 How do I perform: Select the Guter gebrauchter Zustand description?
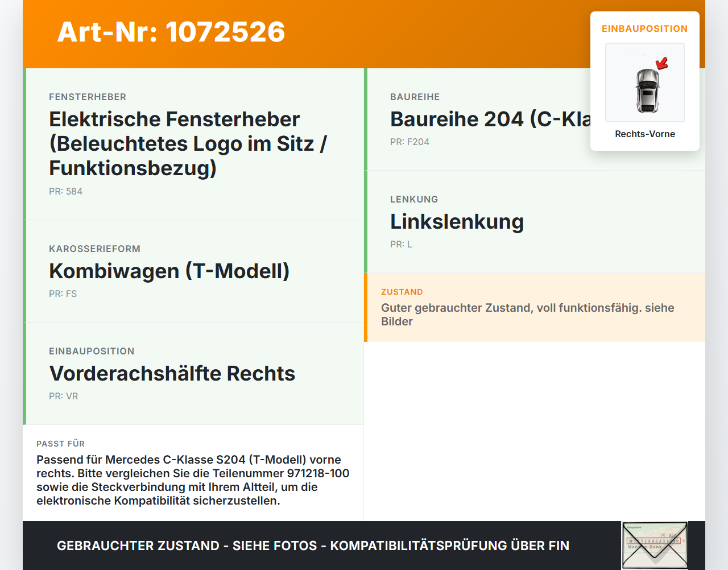coord(528,315)
